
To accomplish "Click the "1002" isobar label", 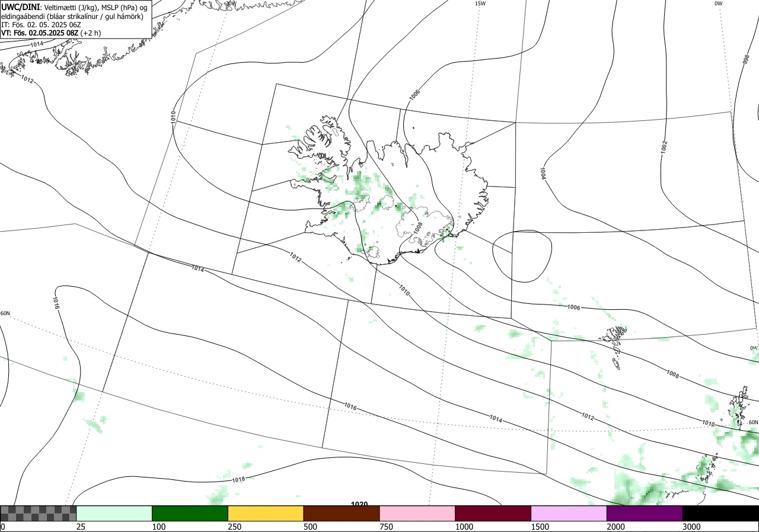I will (664, 147).
